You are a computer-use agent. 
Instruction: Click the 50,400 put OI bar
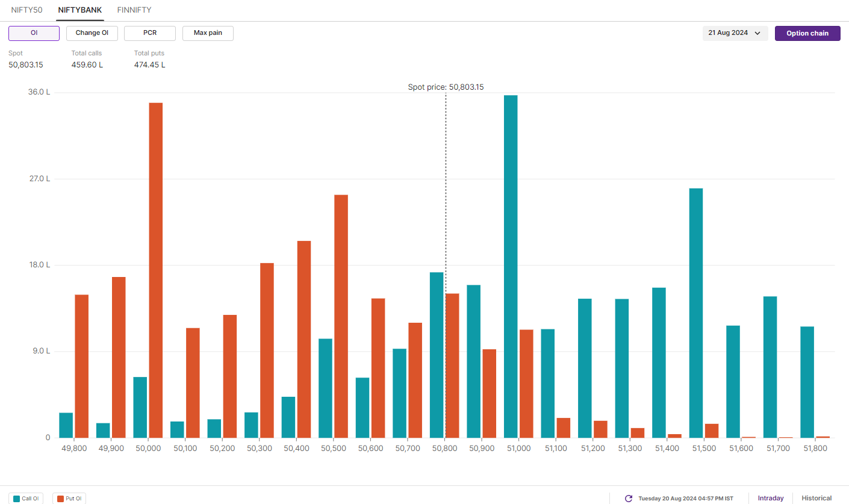click(x=304, y=339)
